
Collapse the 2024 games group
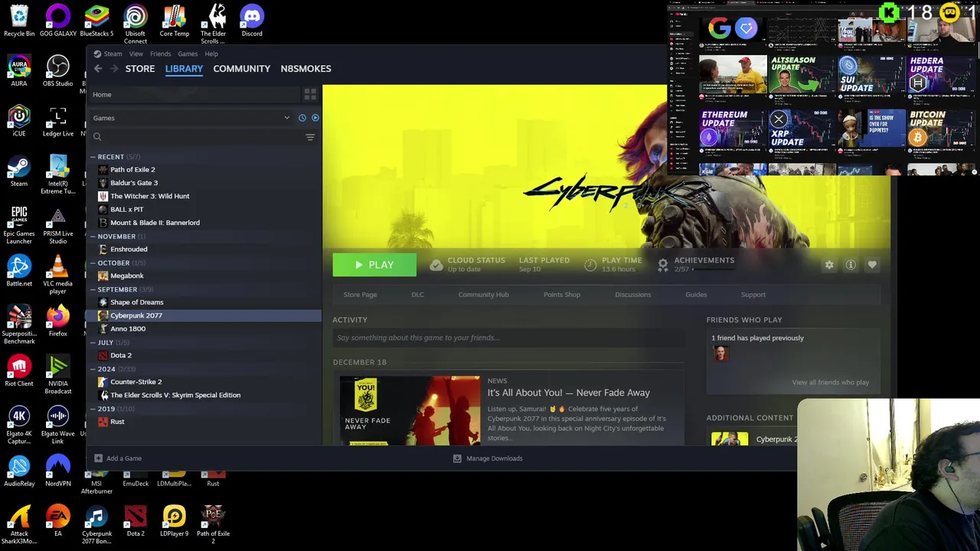pos(93,369)
